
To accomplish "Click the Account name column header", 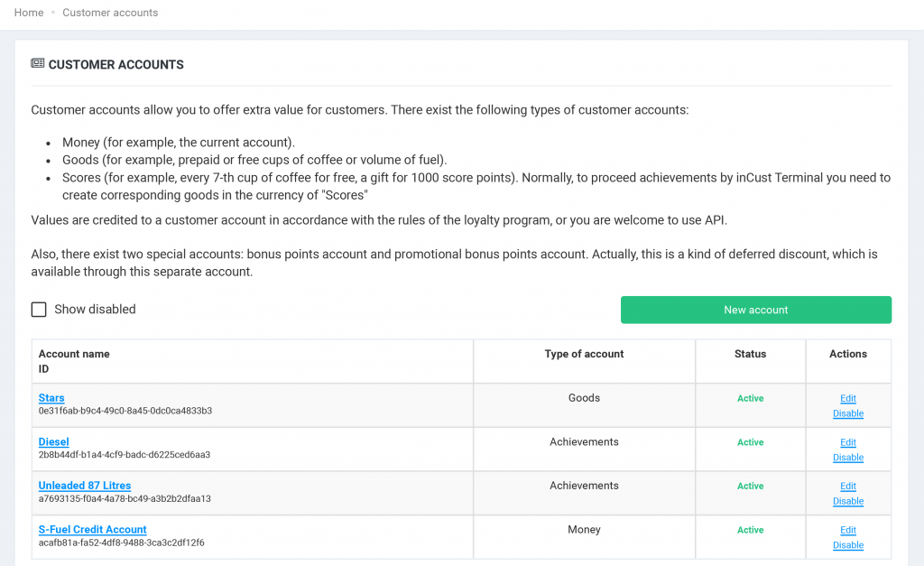I will [x=74, y=354].
